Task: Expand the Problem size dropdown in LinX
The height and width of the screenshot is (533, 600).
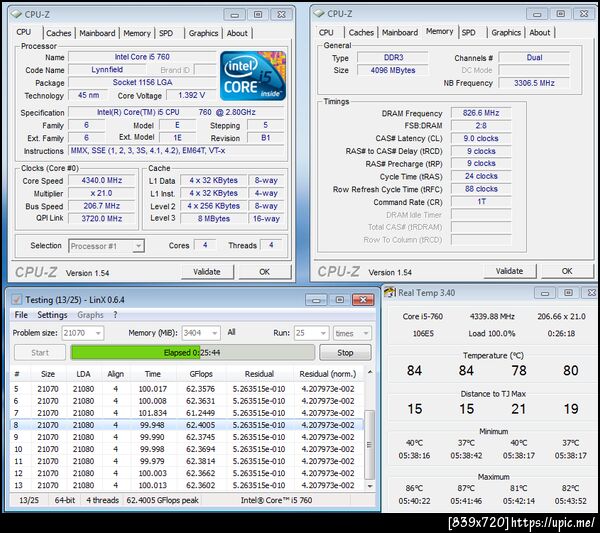Action: click(98, 333)
